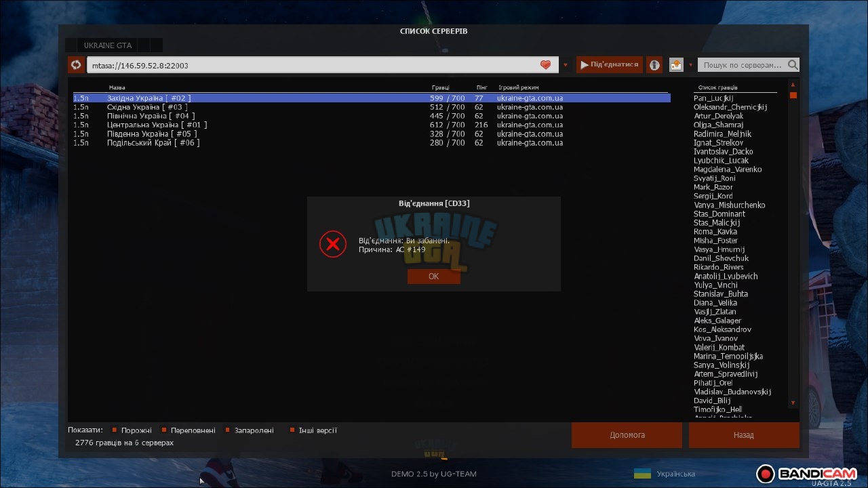Toggle the Переповнені filter checkbox

coord(164,430)
